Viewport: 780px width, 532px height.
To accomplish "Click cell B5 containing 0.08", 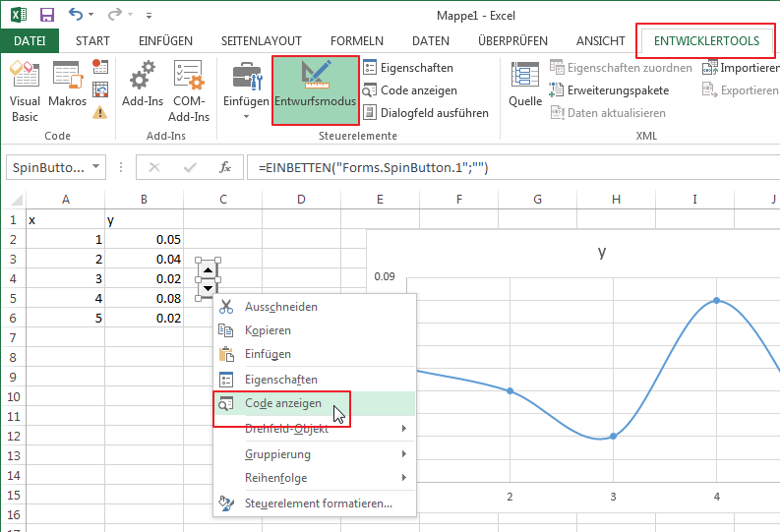I will [x=144, y=298].
